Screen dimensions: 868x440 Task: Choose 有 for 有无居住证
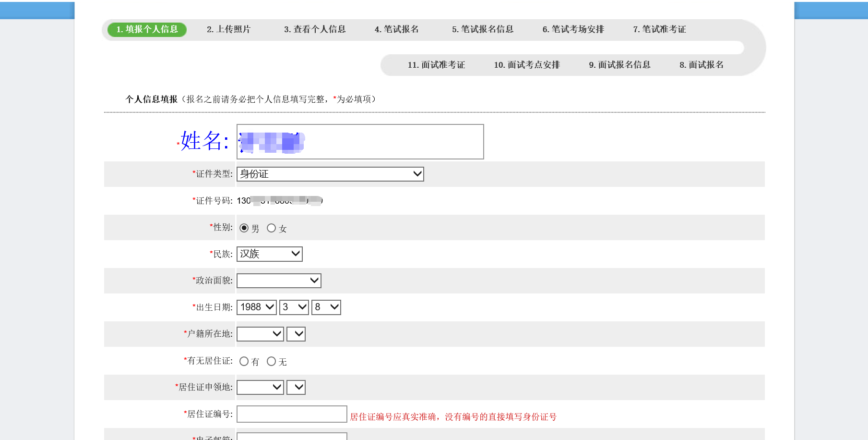244,361
